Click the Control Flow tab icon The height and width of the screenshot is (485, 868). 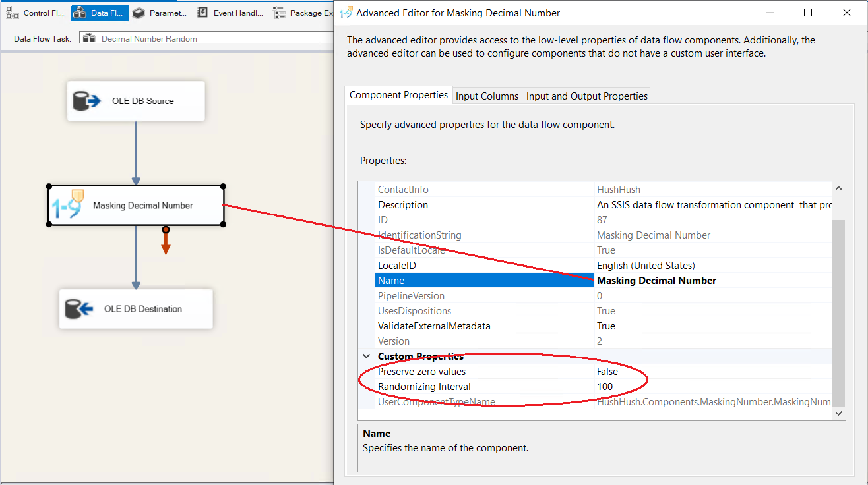[x=13, y=13]
